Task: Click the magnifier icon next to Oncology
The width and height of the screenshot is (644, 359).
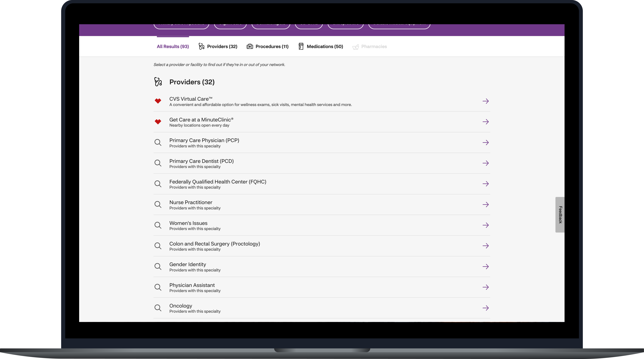Action: pos(158,308)
